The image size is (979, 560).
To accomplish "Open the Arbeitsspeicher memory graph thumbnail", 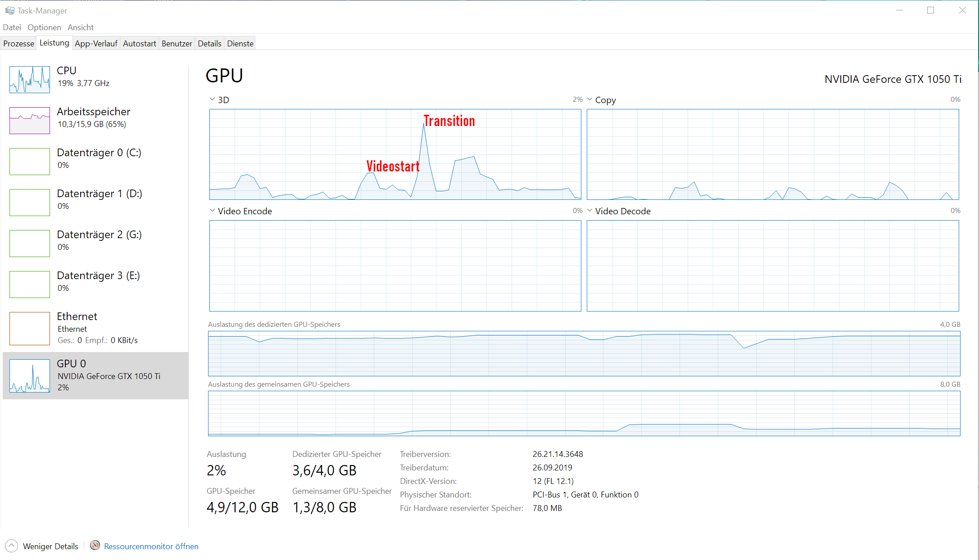I will point(30,121).
